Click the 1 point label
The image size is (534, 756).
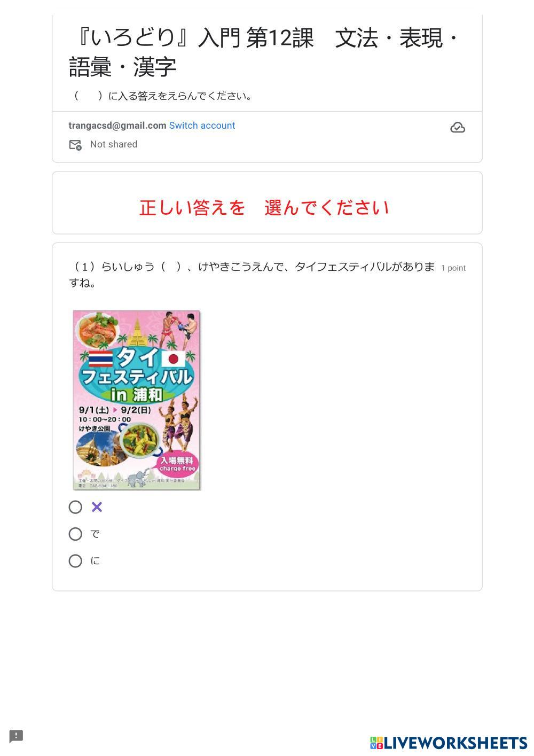click(x=453, y=268)
